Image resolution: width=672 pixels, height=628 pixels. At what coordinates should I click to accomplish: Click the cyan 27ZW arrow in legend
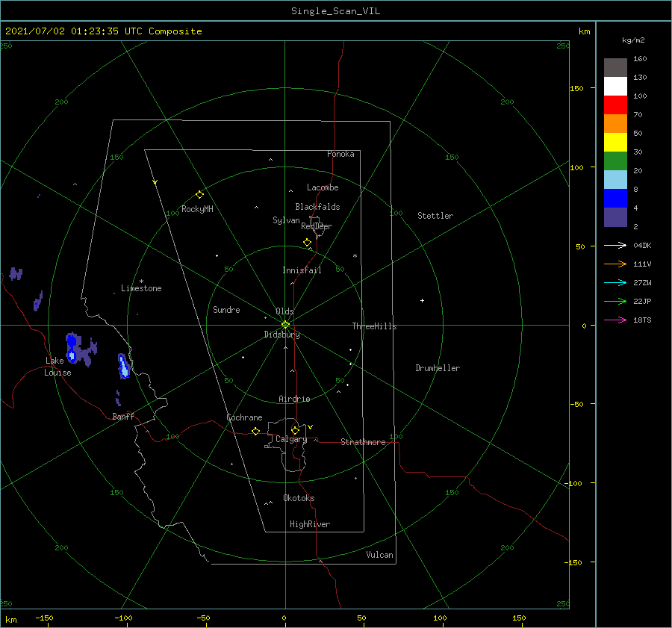point(615,282)
